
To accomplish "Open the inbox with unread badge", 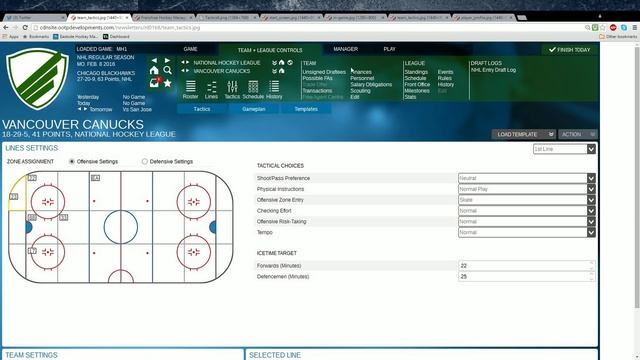I will tap(155, 83).
